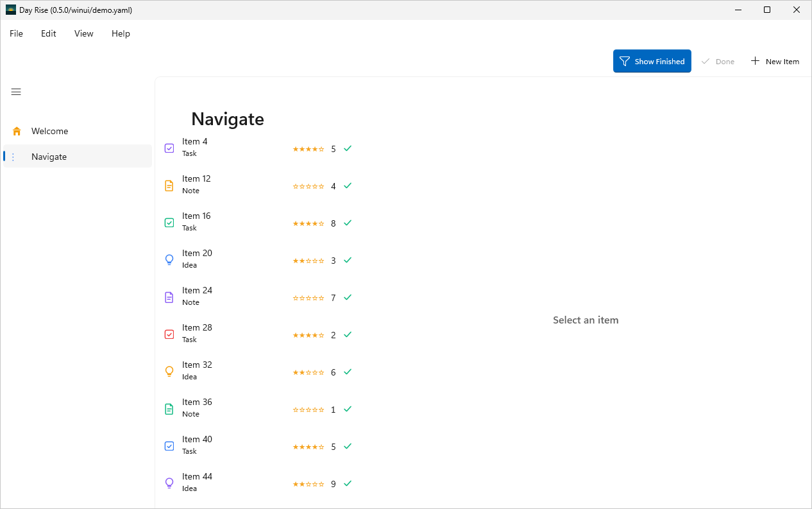Open the View menu

84,33
